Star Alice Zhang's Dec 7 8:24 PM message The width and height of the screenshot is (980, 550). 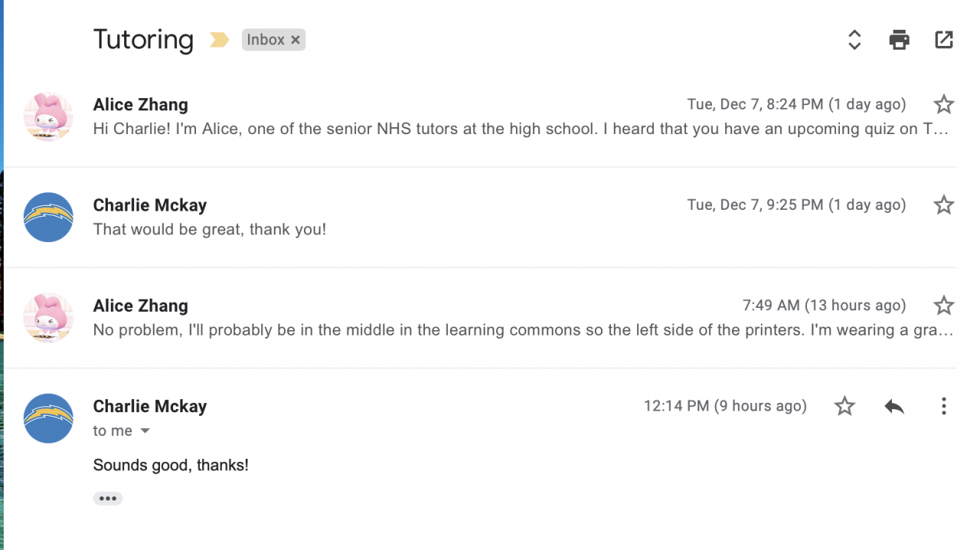(943, 104)
